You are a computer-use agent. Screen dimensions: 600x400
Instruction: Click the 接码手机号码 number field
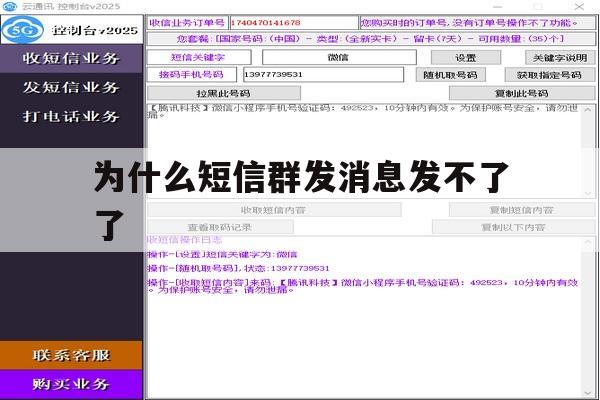[x=323, y=75]
